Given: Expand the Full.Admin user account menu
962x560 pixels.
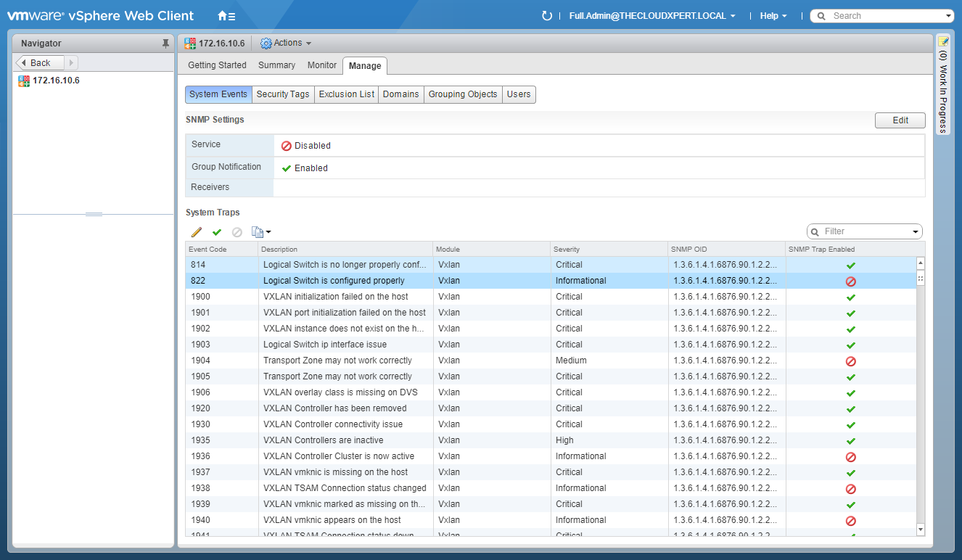Looking at the screenshot, I should (x=652, y=16).
